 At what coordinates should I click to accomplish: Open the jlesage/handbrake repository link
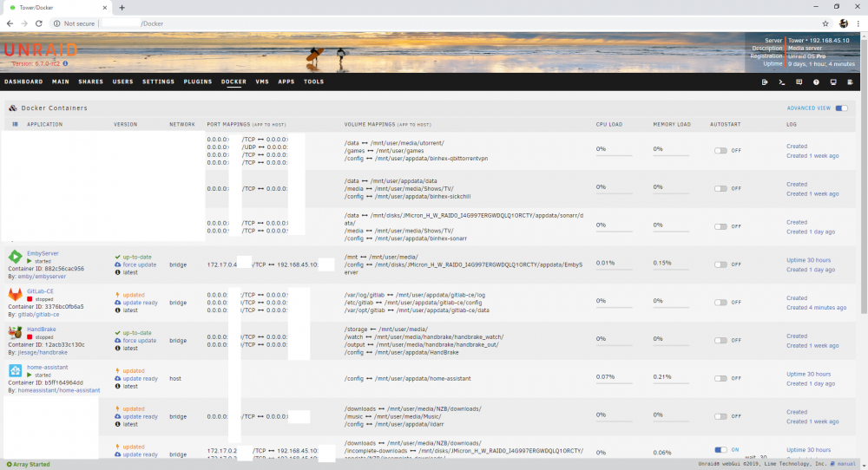click(43, 352)
